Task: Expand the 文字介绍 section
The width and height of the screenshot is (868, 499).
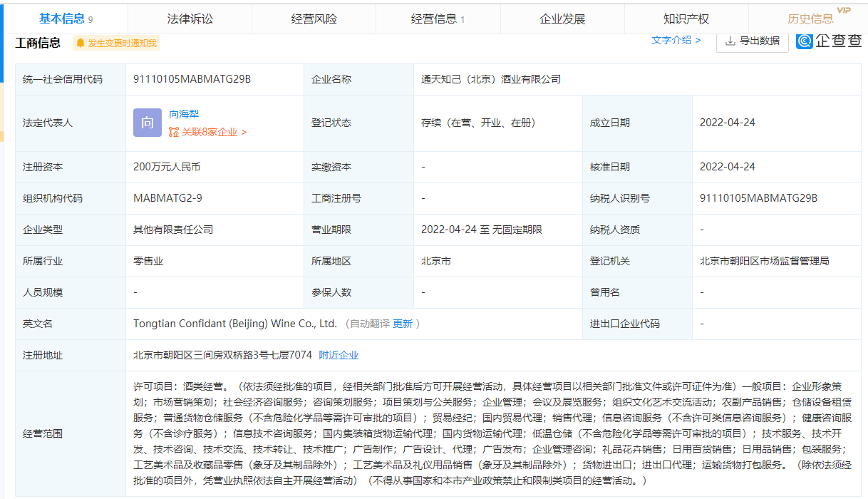Action: (x=676, y=41)
